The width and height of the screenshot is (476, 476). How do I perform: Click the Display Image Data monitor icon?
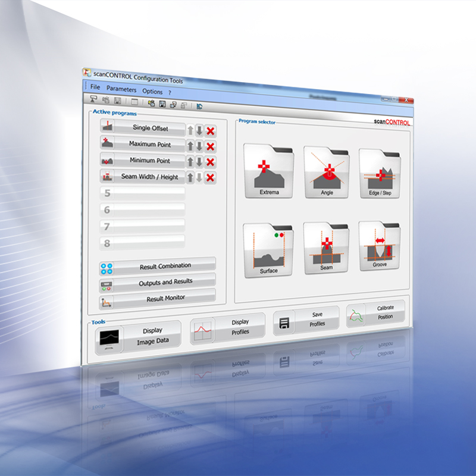[109, 340]
